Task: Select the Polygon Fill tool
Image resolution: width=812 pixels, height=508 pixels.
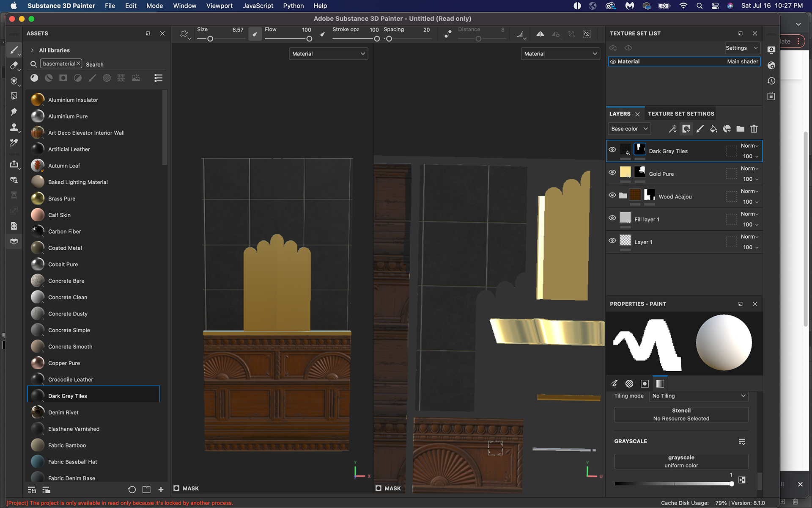Action: 14,96
